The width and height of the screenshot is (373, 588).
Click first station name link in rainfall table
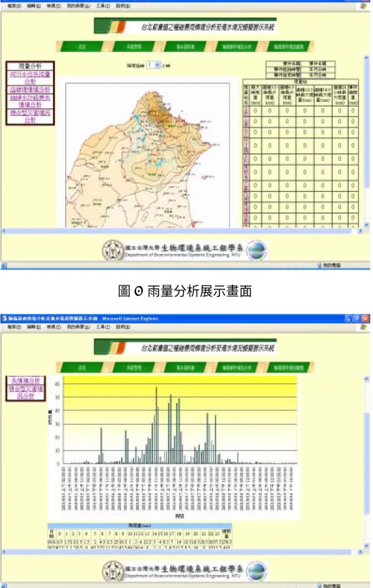[246, 111]
